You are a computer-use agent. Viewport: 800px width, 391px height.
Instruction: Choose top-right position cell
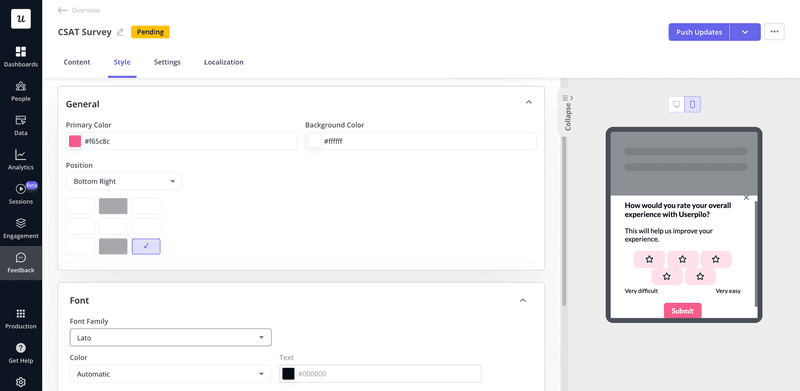(x=146, y=206)
